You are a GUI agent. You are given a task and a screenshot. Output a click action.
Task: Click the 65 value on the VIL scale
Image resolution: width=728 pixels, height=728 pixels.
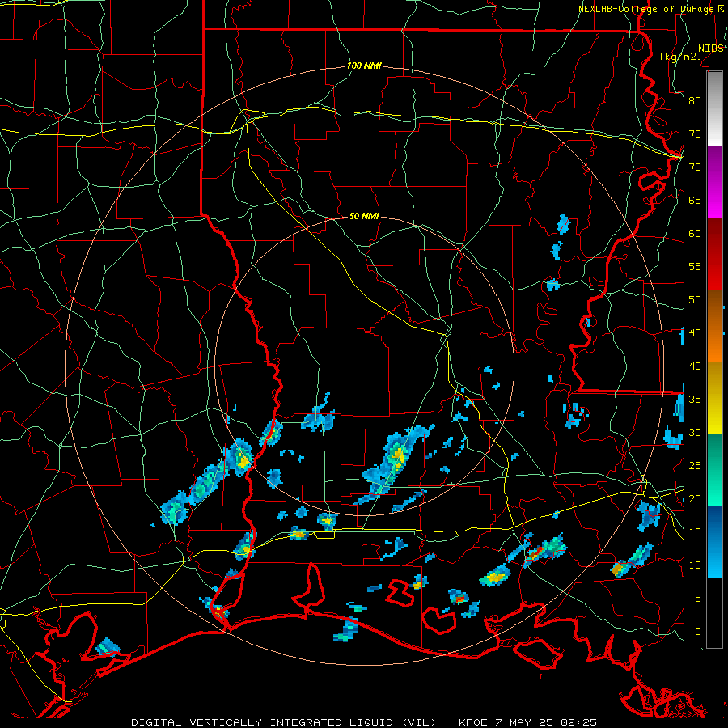click(x=695, y=201)
